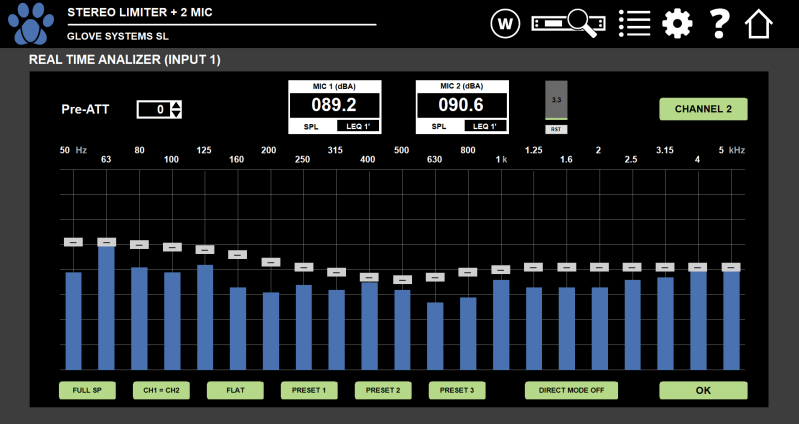Open the list menu icon
Image resolution: width=799 pixels, height=424 pixels.
pos(634,23)
